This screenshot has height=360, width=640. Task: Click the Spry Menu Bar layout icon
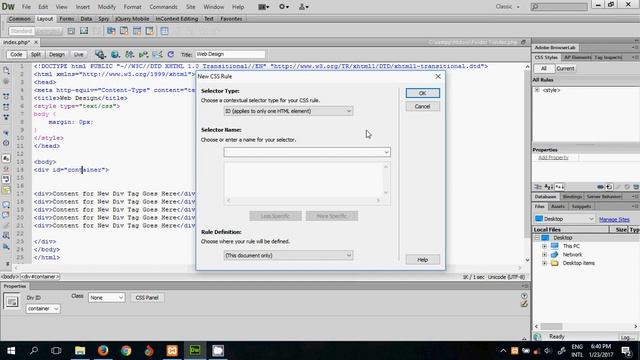coord(111,31)
